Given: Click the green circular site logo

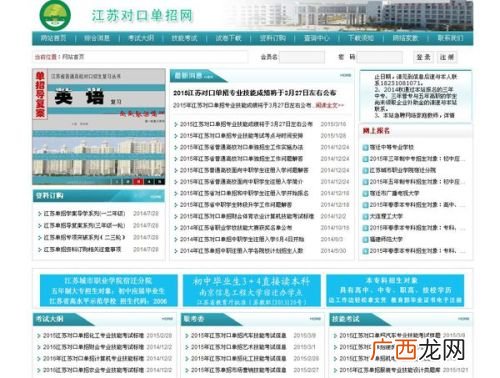Looking at the screenshot, I should (x=55, y=15).
